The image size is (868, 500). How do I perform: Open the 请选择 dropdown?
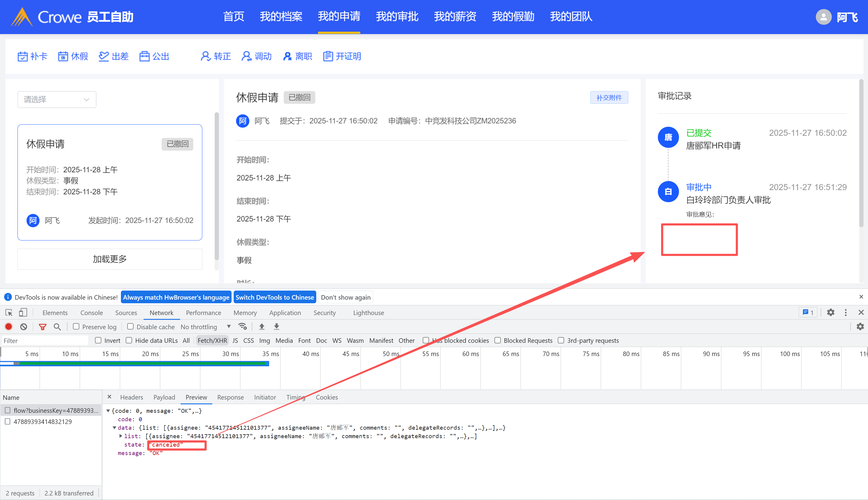[57, 100]
